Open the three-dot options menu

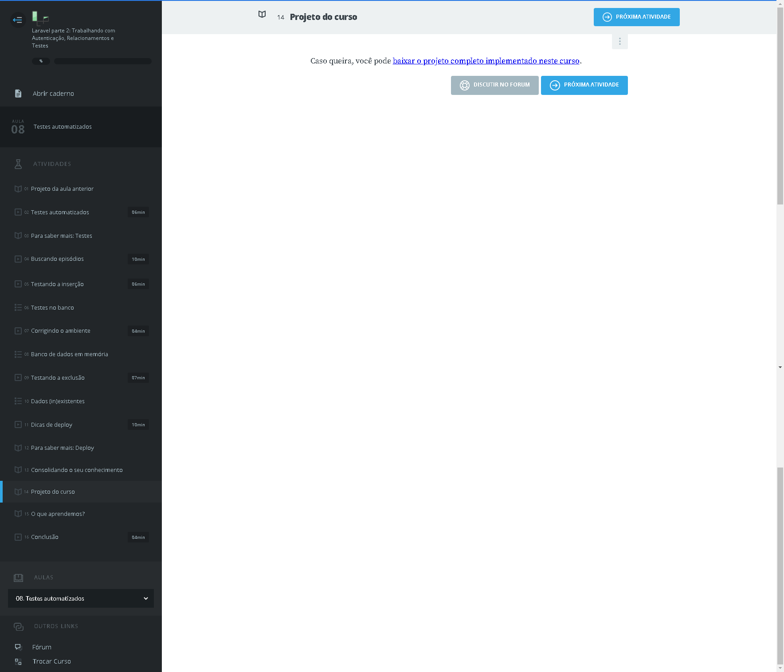[x=619, y=42]
